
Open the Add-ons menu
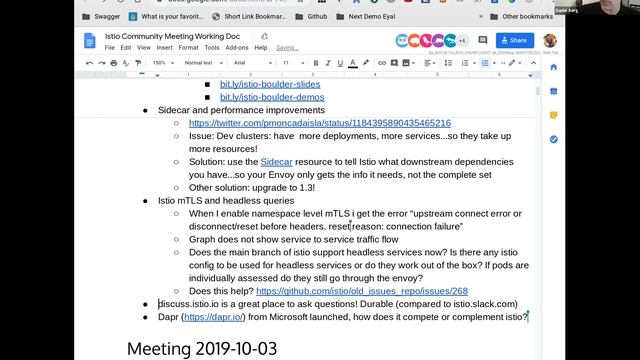click(237, 48)
